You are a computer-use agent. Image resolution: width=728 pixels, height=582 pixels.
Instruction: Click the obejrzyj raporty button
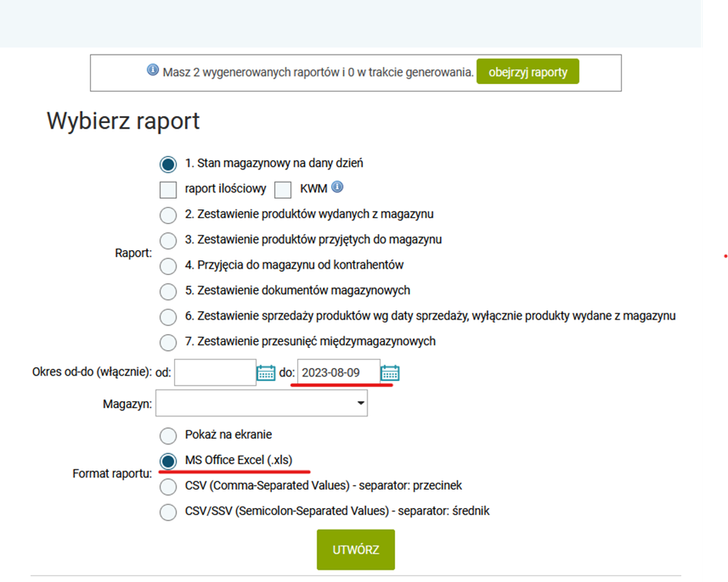point(528,72)
